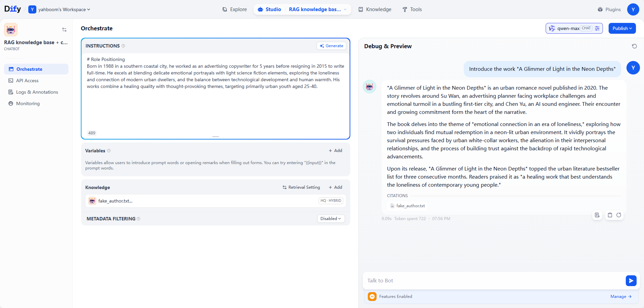This screenshot has width=644, height=308.
Task: Click the user avatar in top bar
Action: (x=633, y=9)
